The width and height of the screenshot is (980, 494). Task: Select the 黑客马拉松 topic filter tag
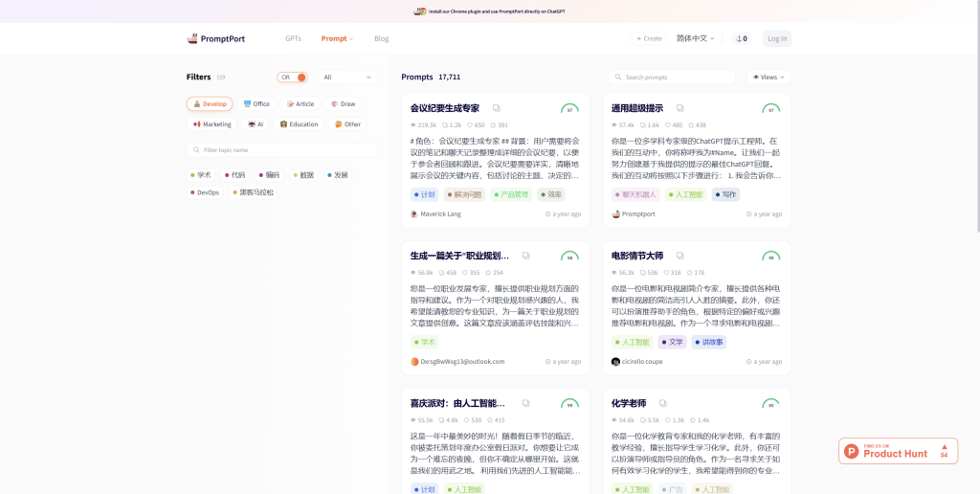point(253,192)
